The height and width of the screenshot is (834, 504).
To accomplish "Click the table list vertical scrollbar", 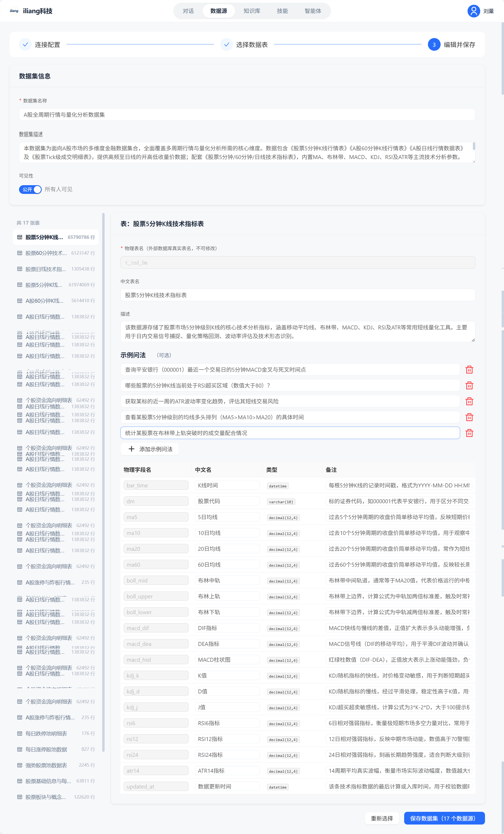I will (x=103, y=482).
